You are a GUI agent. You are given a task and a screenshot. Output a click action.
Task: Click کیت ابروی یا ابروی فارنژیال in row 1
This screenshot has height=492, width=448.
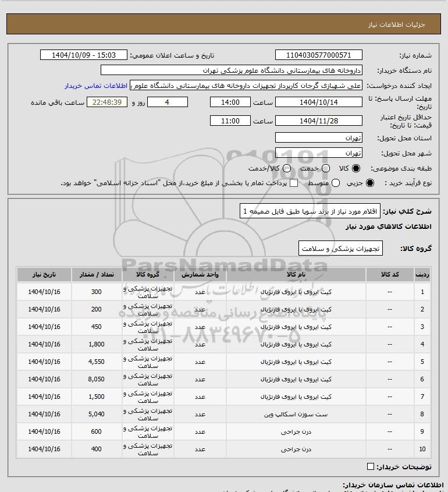pyautogui.click(x=296, y=292)
